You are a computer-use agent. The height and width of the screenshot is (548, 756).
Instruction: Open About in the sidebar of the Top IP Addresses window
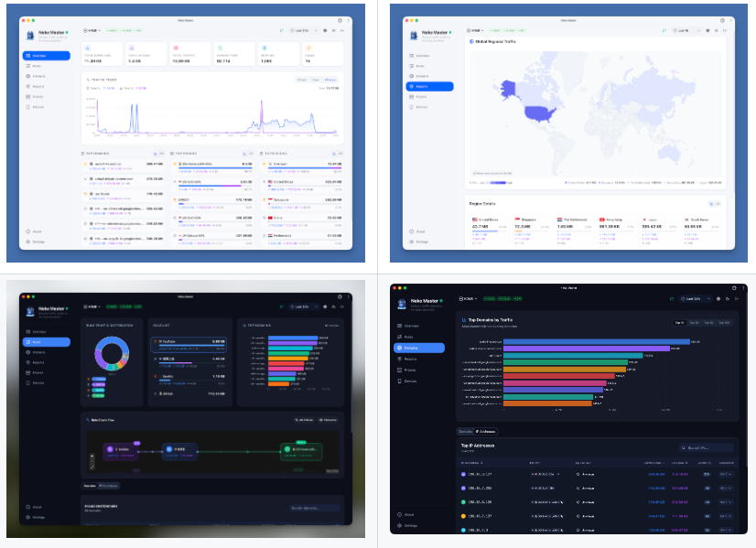point(409,515)
